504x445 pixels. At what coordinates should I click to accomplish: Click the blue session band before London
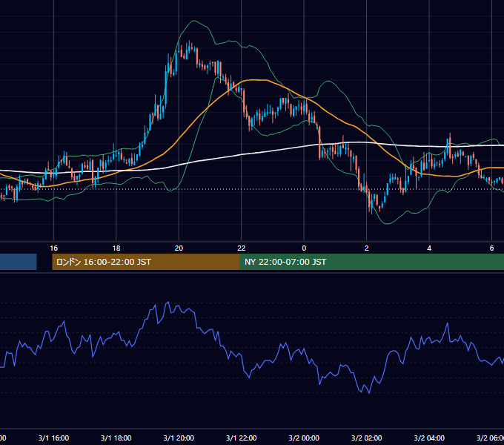pos(19,262)
